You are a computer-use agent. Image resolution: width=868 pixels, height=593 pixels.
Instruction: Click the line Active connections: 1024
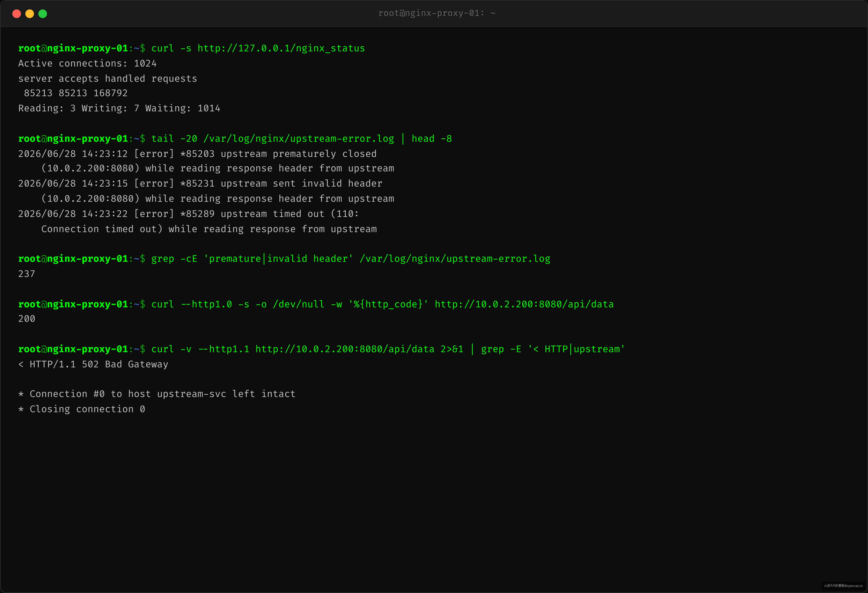click(87, 63)
